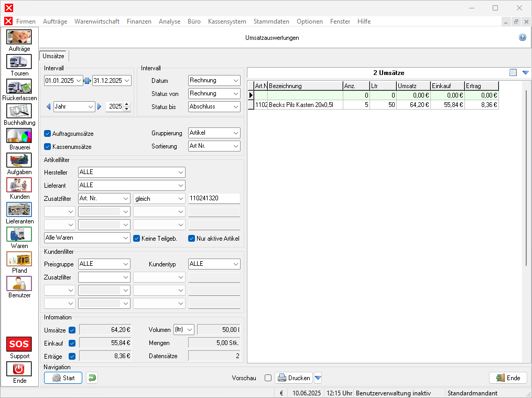Click the help question mark icon
This screenshot has width=532, height=398.
point(522,38)
